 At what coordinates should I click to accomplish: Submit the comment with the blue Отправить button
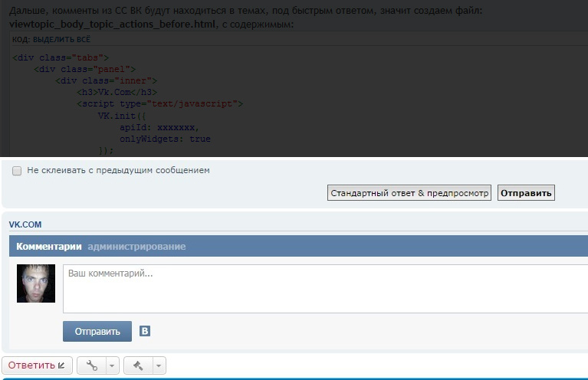click(x=97, y=332)
